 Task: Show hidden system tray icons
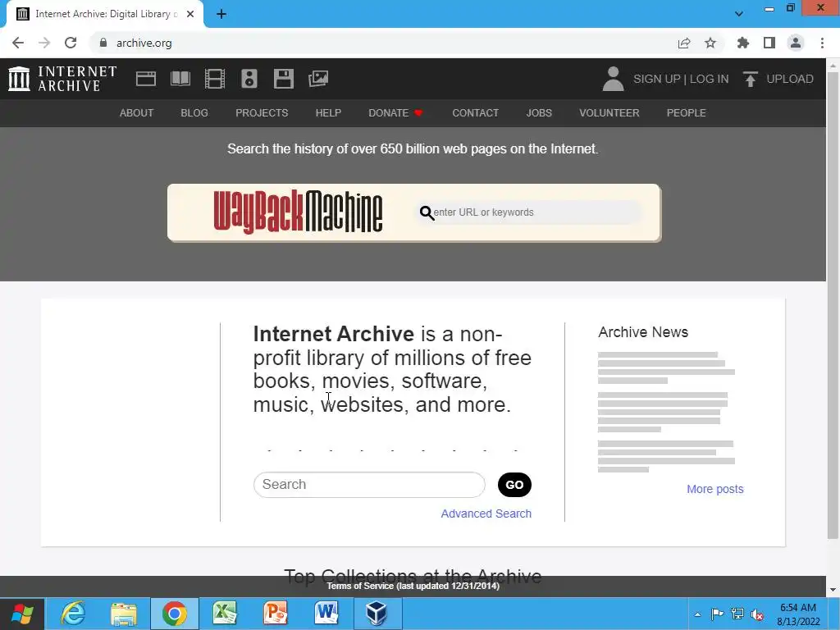click(x=697, y=614)
